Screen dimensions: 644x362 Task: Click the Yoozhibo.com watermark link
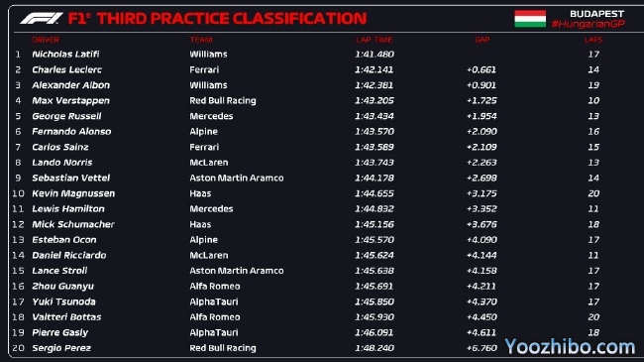tap(570, 347)
